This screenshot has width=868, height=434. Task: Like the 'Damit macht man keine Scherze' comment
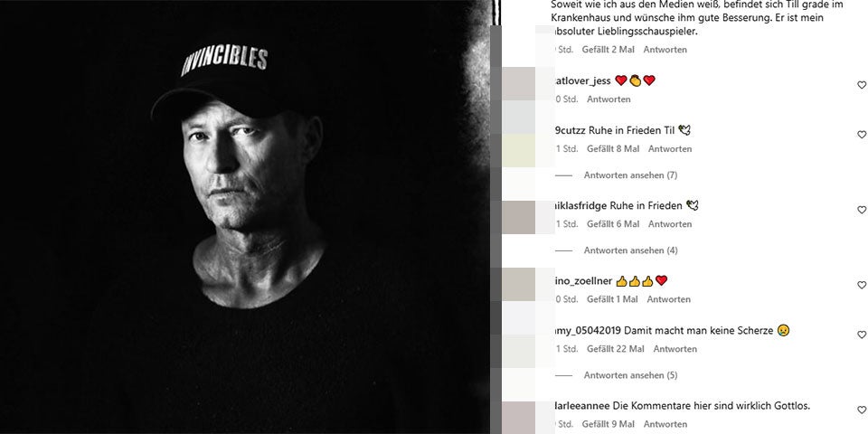(x=862, y=335)
